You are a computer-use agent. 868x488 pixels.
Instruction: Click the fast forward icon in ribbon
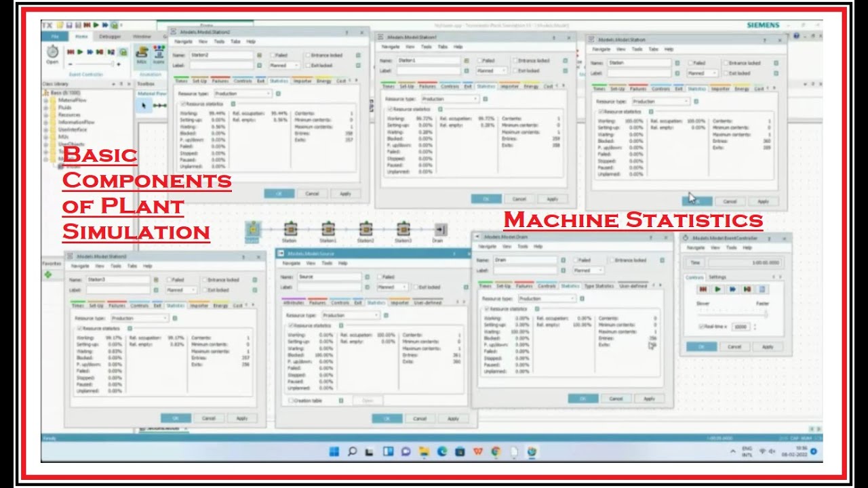90,52
